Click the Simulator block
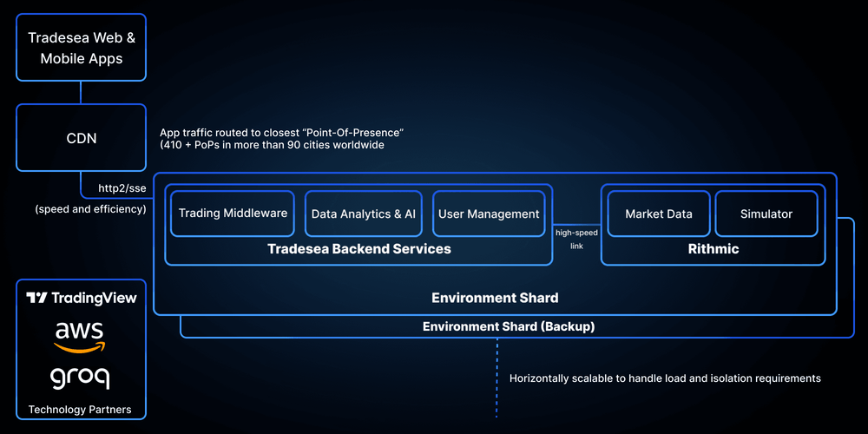 (x=766, y=214)
